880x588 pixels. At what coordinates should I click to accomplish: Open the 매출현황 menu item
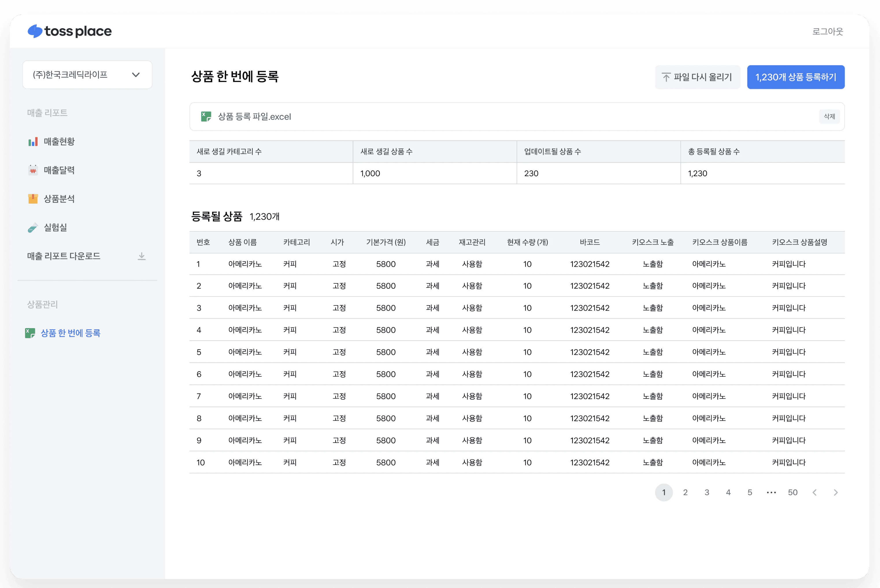coord(59,142)
